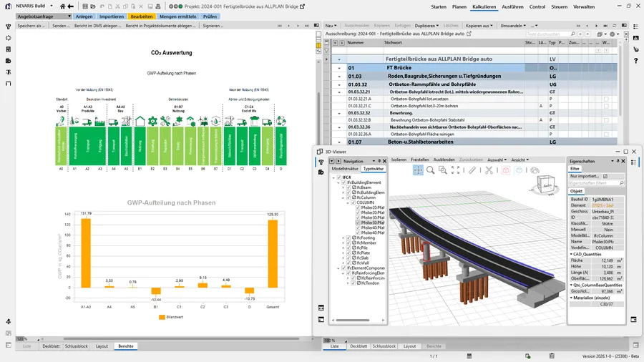Click the blue cube display icon

(519, 170)
